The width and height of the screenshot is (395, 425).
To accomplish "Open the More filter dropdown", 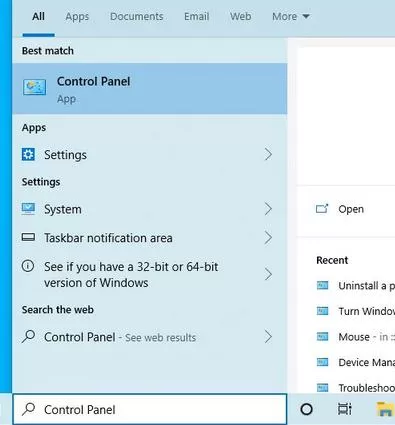I will [291, 16].
